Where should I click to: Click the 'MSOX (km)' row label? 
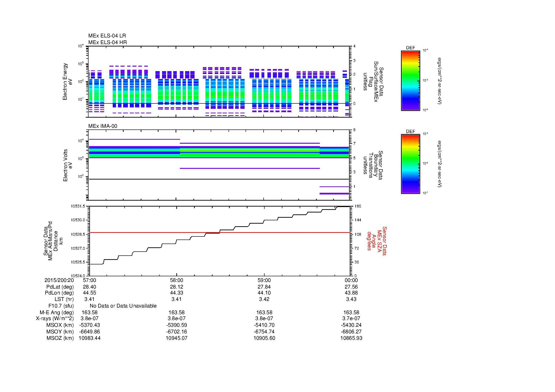tap(60, 325)
